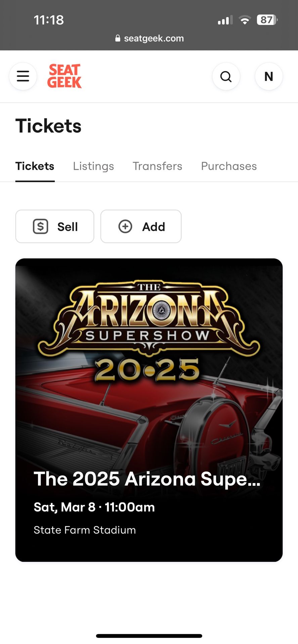The image size is (298, 644).
Task: Tap the Add button
Action: coord(141,226)
